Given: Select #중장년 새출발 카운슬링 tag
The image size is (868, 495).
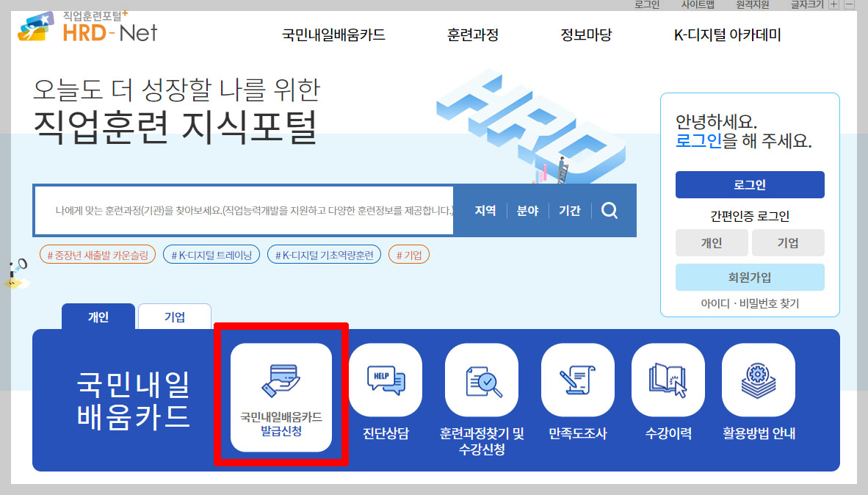Looking at the screenshot, I should tap(98, 255).
